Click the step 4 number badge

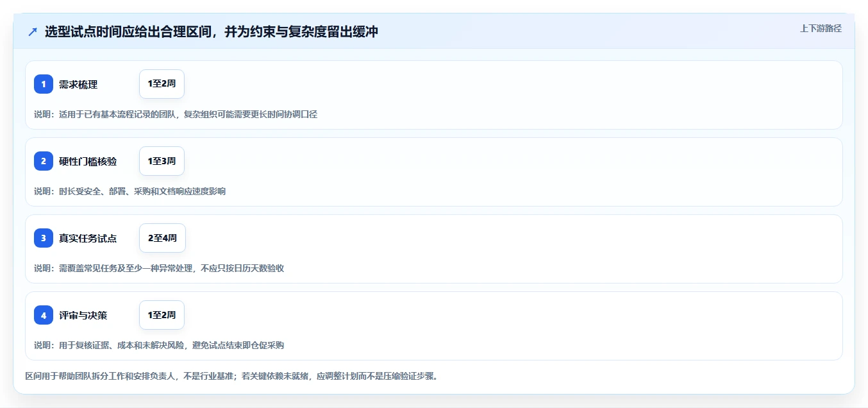click(44, 315)
